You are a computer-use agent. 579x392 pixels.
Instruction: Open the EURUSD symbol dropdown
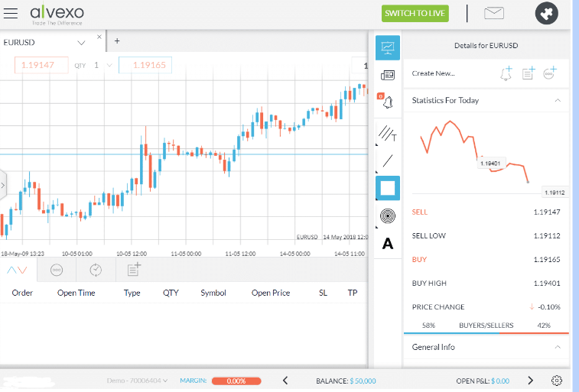(x=81, y=43)
